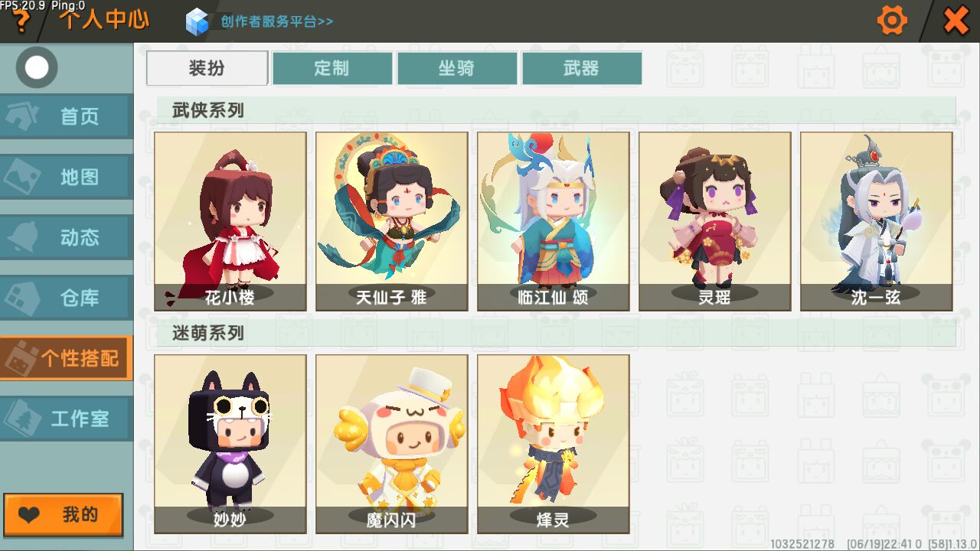This screenshot has height=551, width=980.
Task: Click the 我的 heart button
Action: pos(64,515)
